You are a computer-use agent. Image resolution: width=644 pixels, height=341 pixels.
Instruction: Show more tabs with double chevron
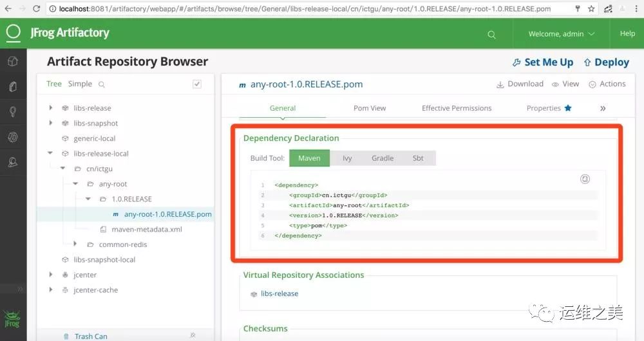tap(603, 108)
